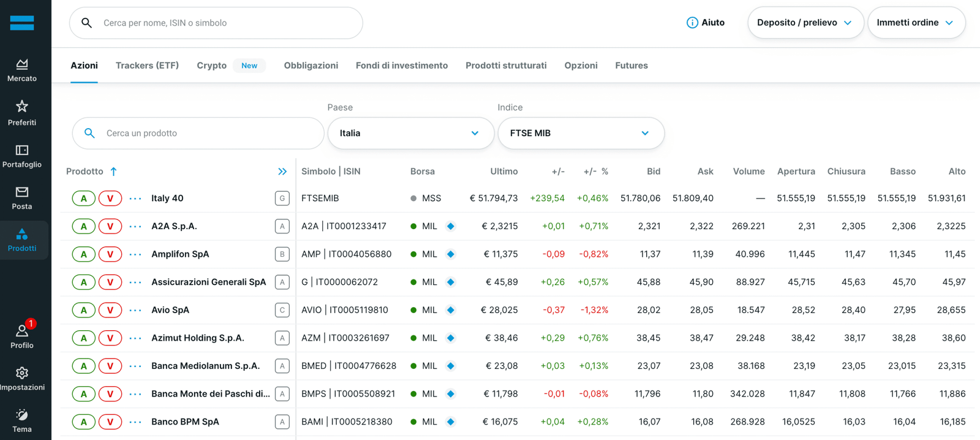Open the Indice dropdown showing FTSE MIB
The width and height of the screenshot is (980, 440).
pos(581,133)
